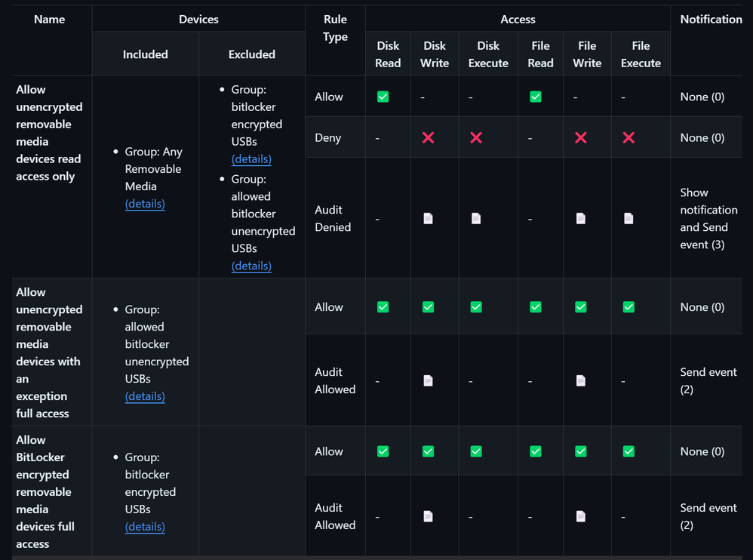753x560 pixels.
Task: Click File Write checkmark in BitLocker encrypted Allow row
Action: coord(581,451)
